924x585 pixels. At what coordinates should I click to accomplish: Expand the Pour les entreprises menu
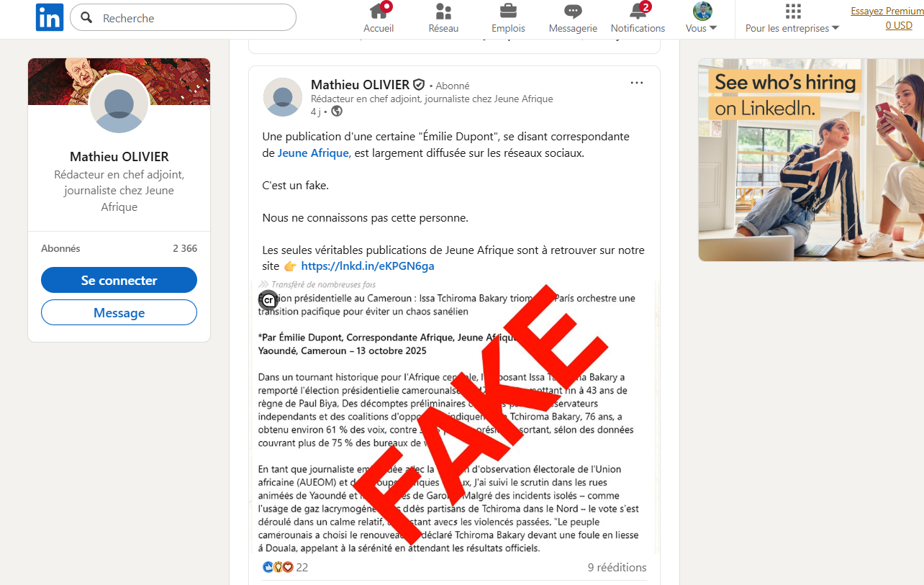click(x=792, y=18)
